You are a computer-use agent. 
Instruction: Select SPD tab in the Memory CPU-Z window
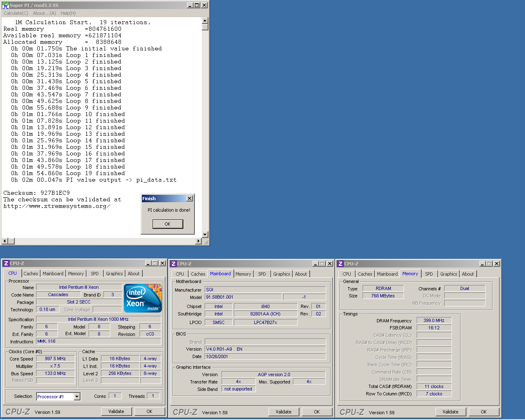click(429, 274)
